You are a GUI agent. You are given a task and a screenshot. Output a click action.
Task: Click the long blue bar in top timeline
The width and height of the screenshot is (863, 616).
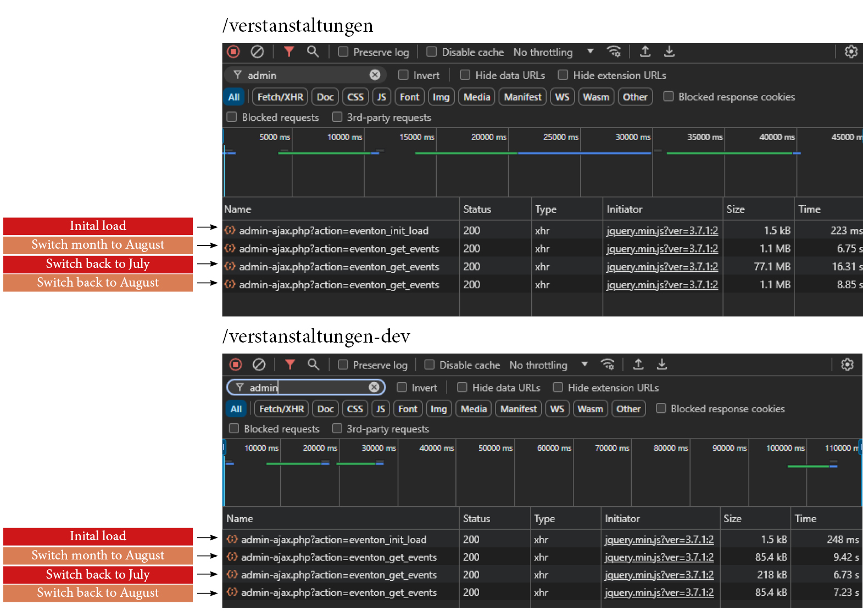point(584,153)
